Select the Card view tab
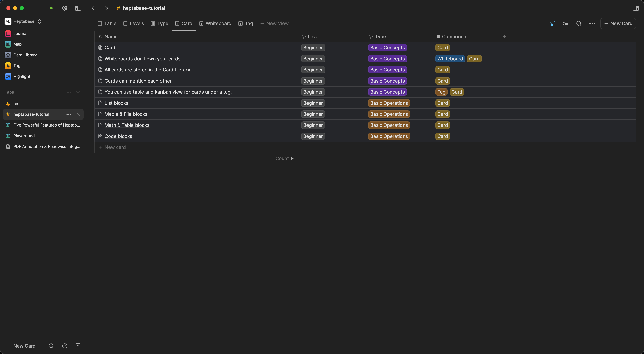 [x=183, y=23]
